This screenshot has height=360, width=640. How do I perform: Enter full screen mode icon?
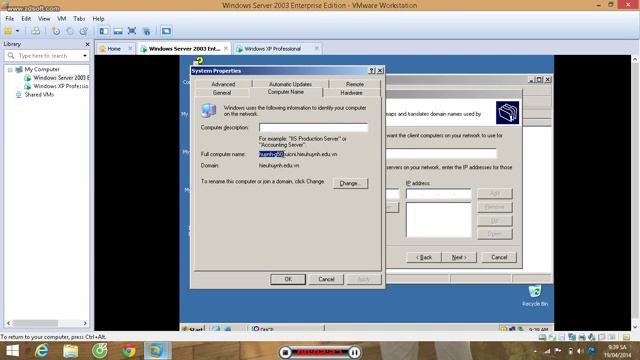pyautogui.click(x=132, y=31)
